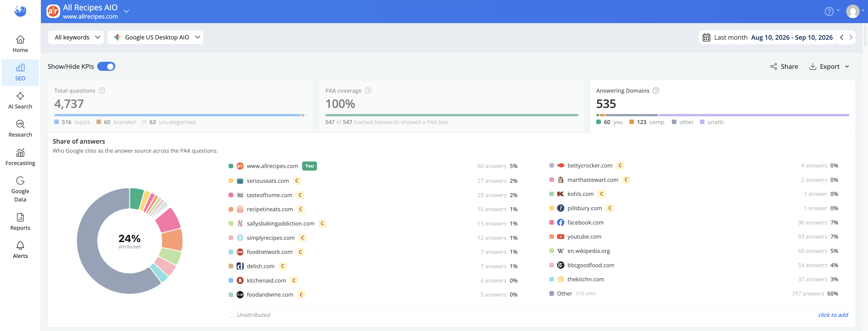Go to next date period
868x331 pixels.
pos(851,37)
